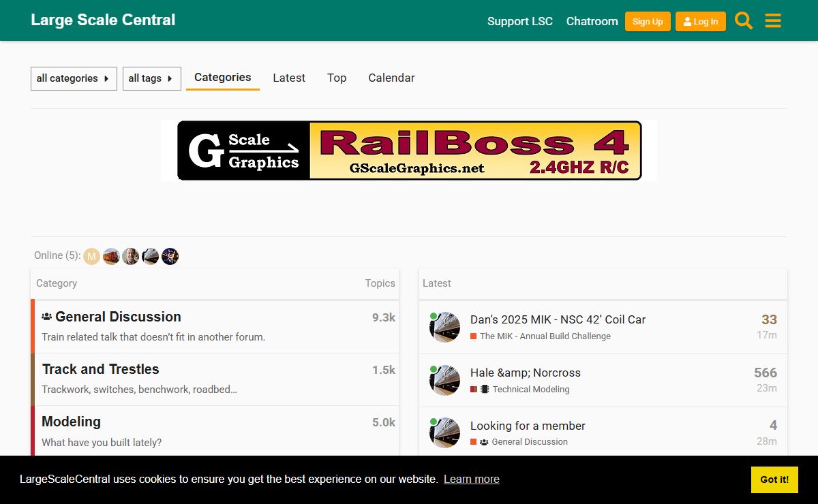This screenshot has width=818, height=504.
Task: Click the 28m timestamp
Action: coord(767,441)
